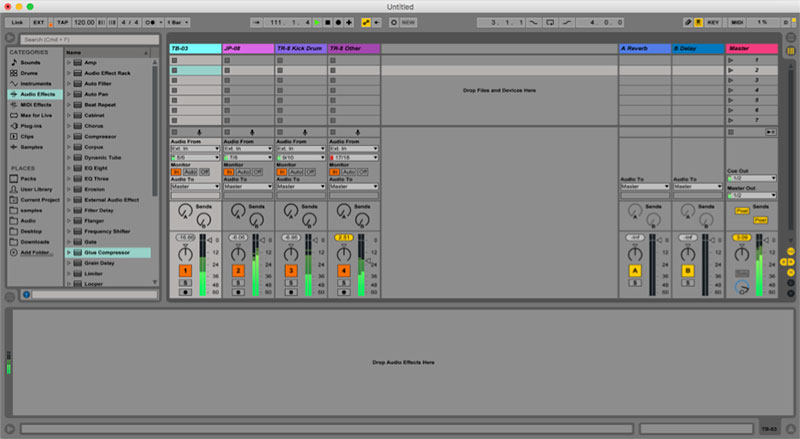Toggle the KEY map mode button

point(713,22)
